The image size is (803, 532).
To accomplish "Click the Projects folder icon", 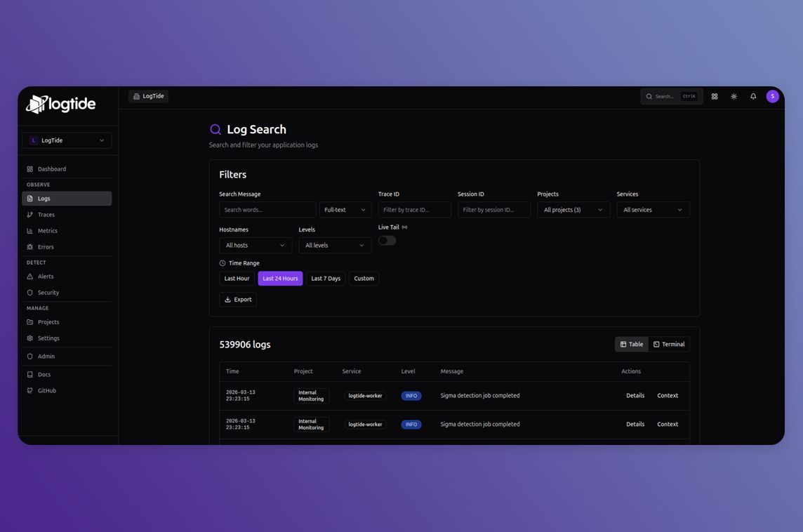I will click(x=29, y=322).
